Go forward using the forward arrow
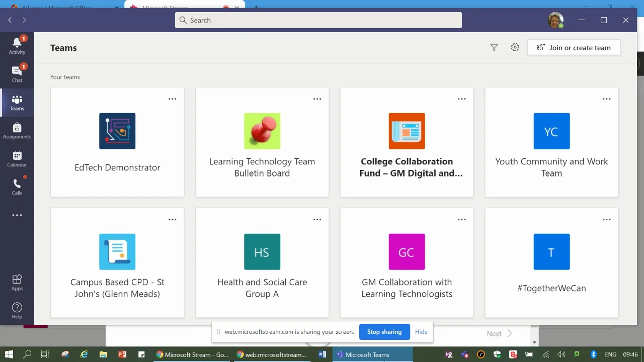This screenshot has width=644, height=362. 24,20
